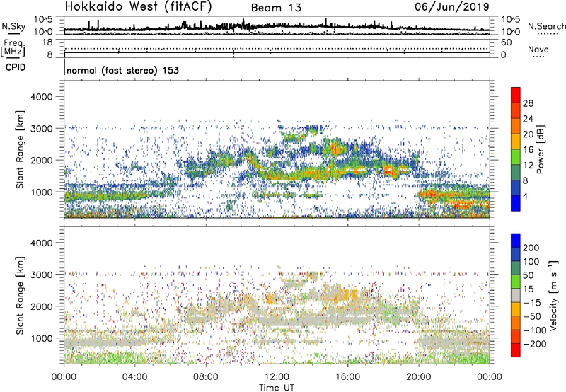Click the 2000 tick on power panel axis

tap(42, 160)
